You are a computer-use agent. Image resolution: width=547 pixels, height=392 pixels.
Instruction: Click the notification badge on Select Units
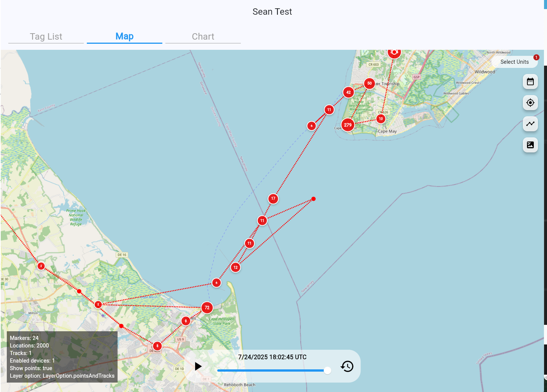[536, 57]
